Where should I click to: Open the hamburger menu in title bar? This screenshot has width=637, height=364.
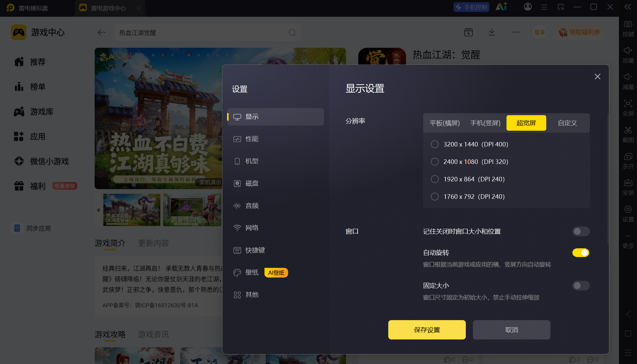pyautogui.click(x=544, y=7)
